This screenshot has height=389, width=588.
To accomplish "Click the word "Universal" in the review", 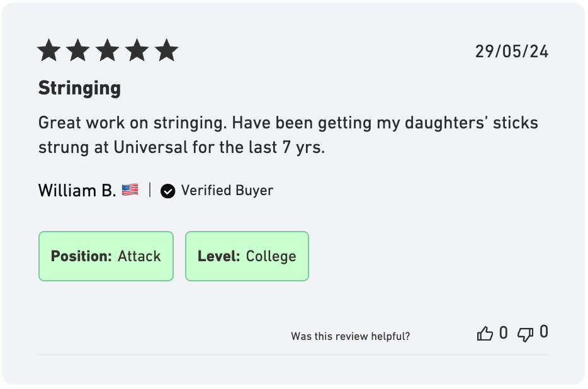I will [150, 147].
